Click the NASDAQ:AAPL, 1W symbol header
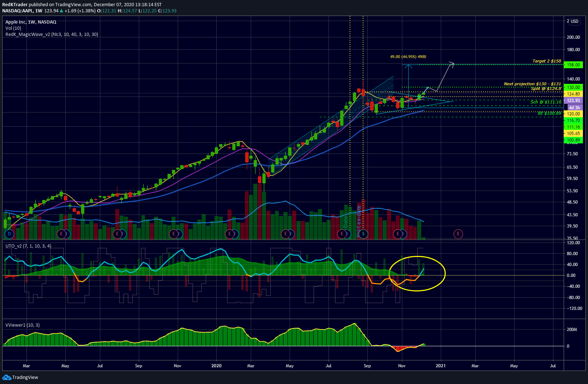Viewport: 588px width, 384px height. pos(22,11)
